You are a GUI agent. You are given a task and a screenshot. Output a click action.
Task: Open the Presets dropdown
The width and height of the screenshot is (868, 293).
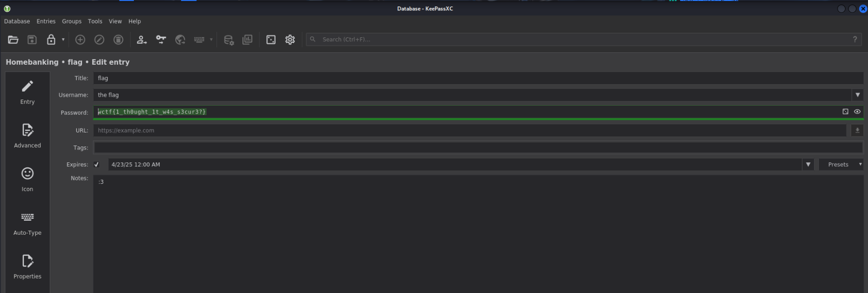coord(841,164)
